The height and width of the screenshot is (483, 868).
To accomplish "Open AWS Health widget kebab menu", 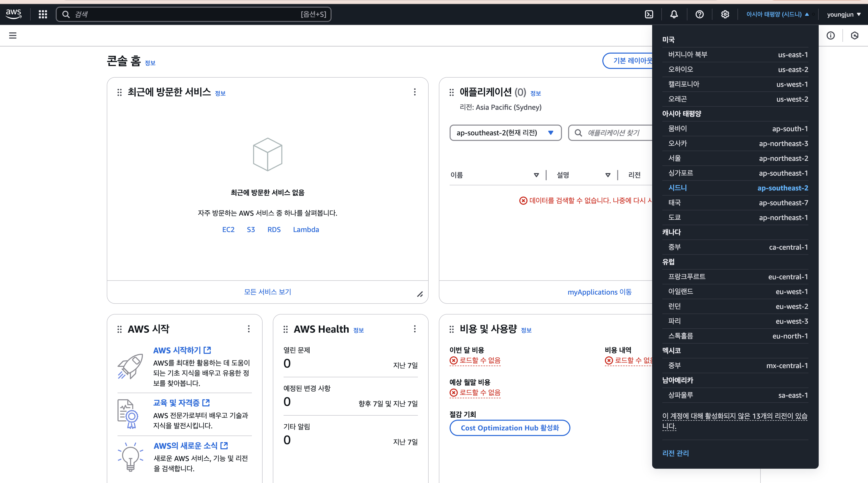I will coord(415,329).
